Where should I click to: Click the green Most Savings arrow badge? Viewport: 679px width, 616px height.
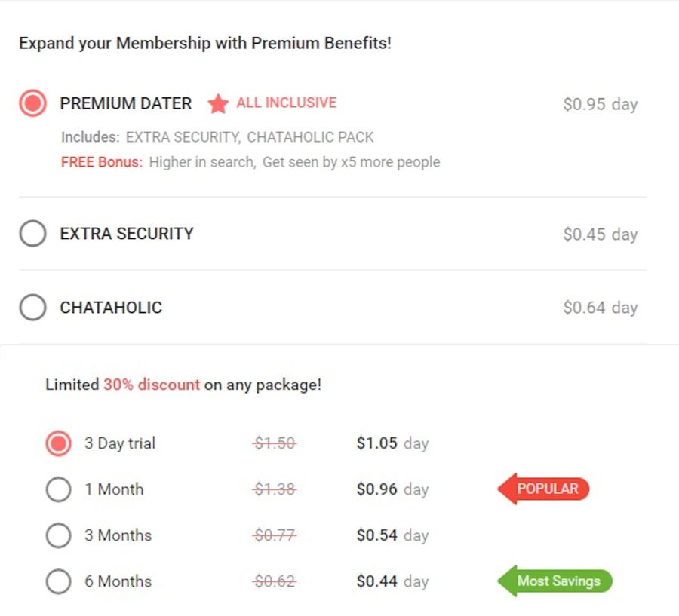pos(555,581)
